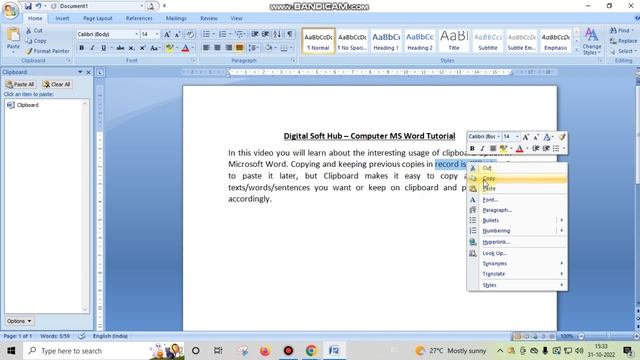Open the mini toolbar font size dropdown

coord(517,137)
